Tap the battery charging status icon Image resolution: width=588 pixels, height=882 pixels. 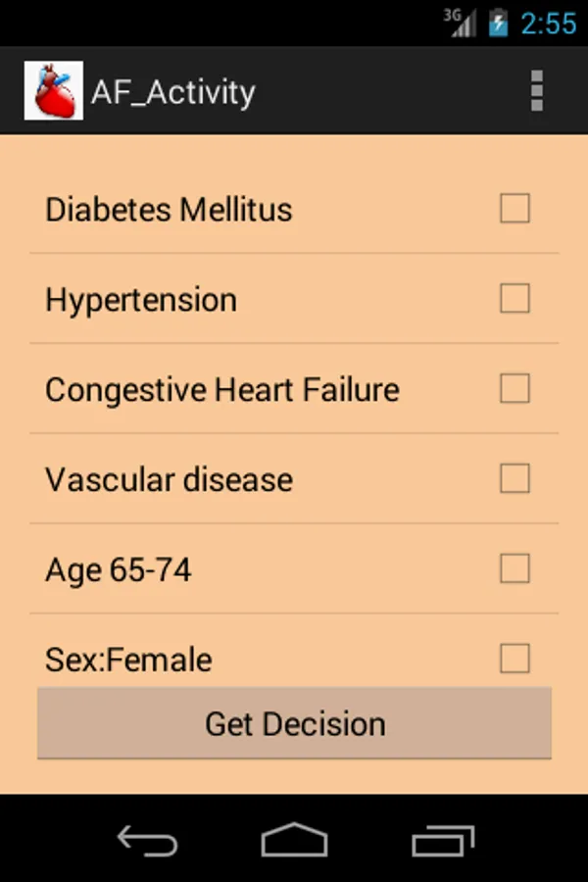[499, 23]
